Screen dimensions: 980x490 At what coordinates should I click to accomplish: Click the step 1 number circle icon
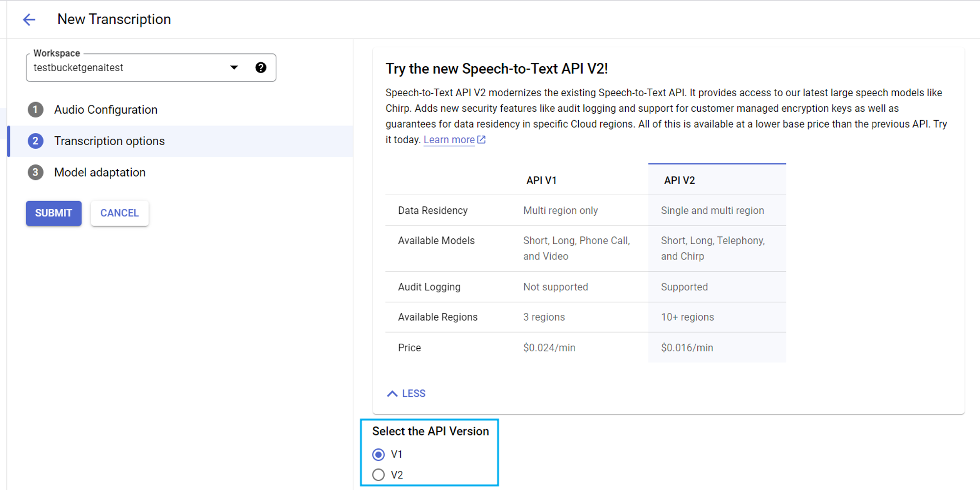point(35,110)
